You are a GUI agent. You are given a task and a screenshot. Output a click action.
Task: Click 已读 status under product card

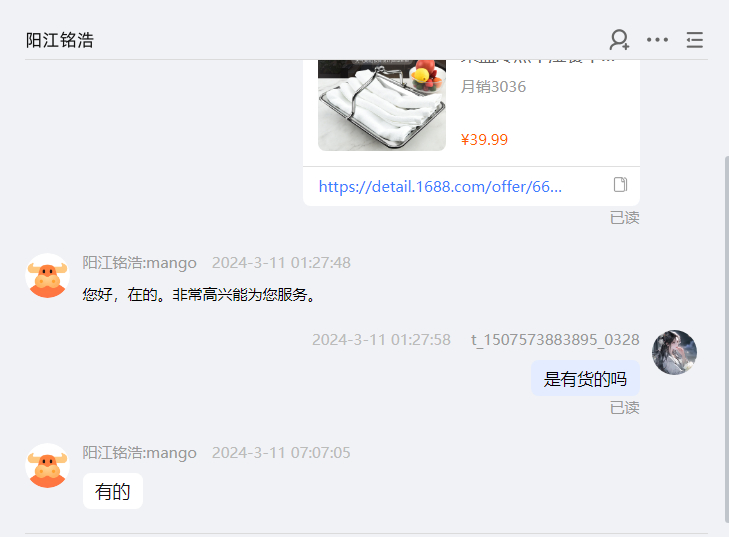point(624,218)
